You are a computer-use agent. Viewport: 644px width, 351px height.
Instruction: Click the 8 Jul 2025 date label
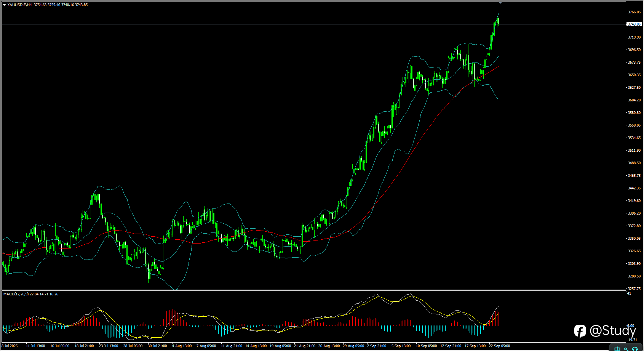pyautogui.click(x=10, y=346)
